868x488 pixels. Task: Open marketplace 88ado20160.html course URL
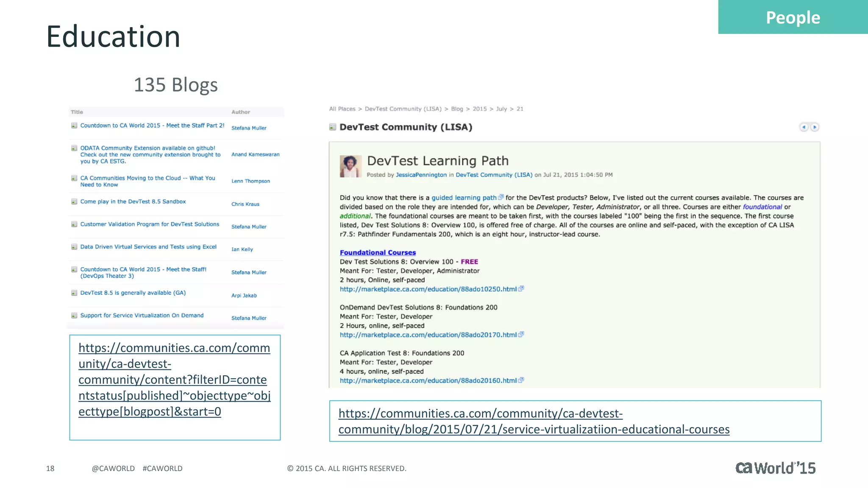(x=428, y=380)
